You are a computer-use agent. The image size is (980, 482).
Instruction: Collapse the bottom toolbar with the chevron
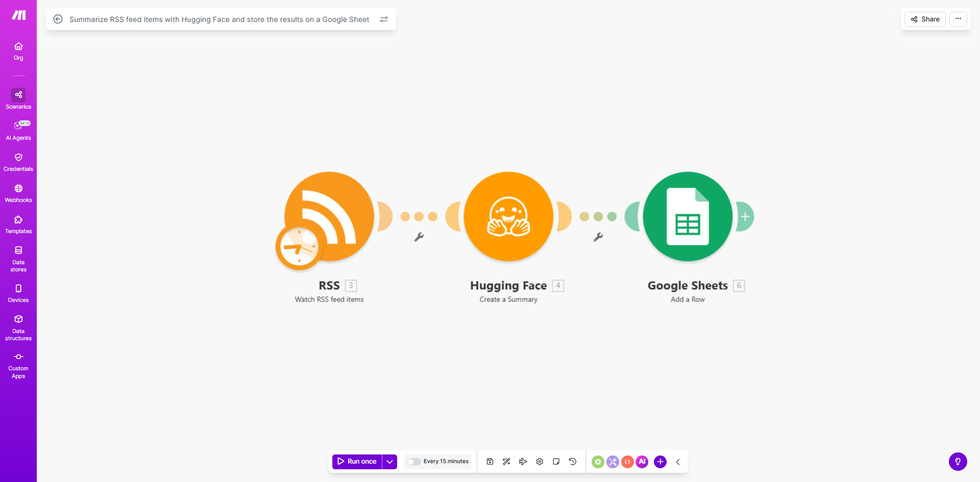(678, 462)
